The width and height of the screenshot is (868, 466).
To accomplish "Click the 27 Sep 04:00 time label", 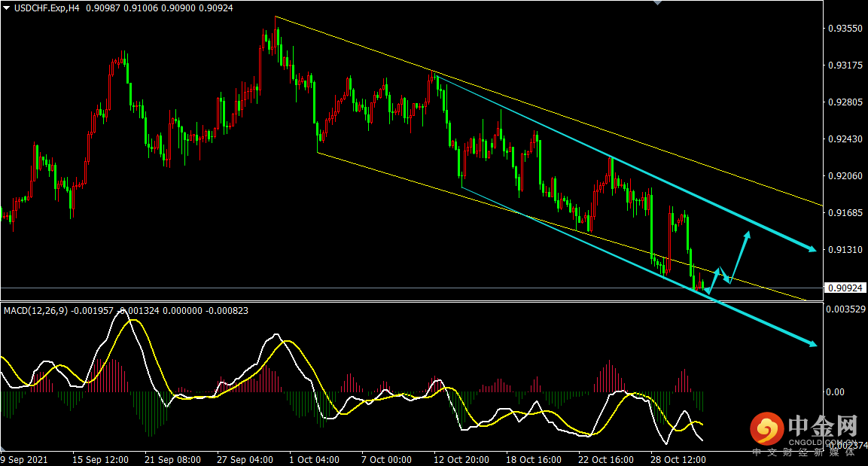I will [x=245, y=460].
